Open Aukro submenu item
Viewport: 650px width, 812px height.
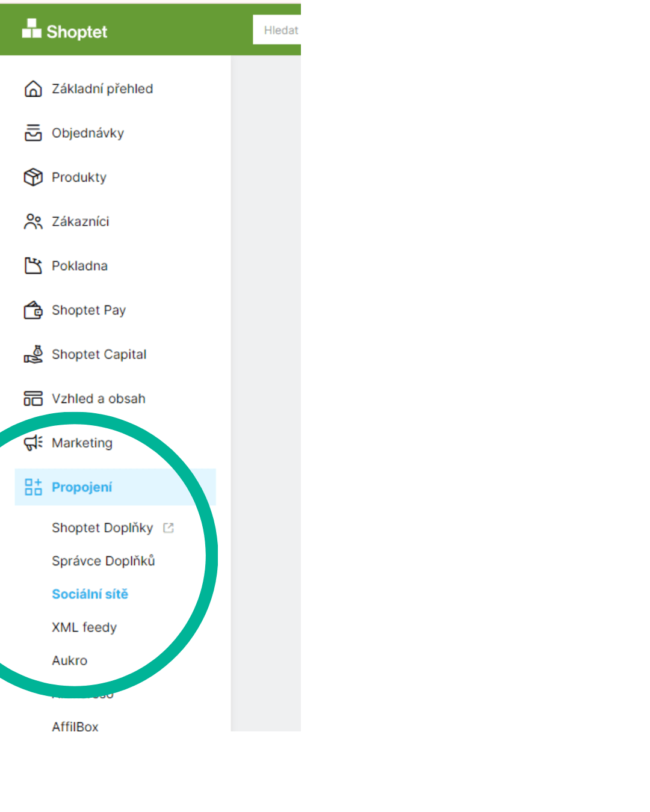pyautogui.click(x=70, y=660)
